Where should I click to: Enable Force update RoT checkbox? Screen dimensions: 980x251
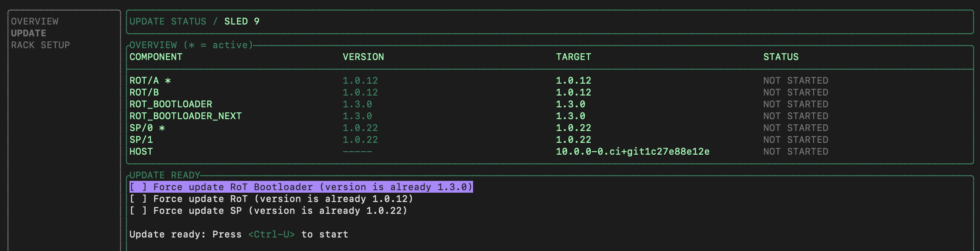(x=138, y=199)
